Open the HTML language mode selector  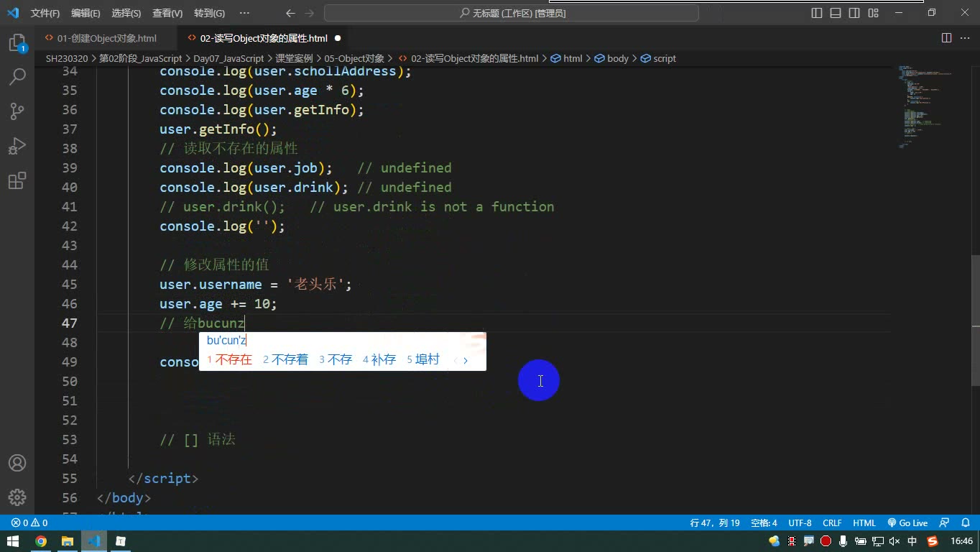pyautogui.click(x=864, y=523)
